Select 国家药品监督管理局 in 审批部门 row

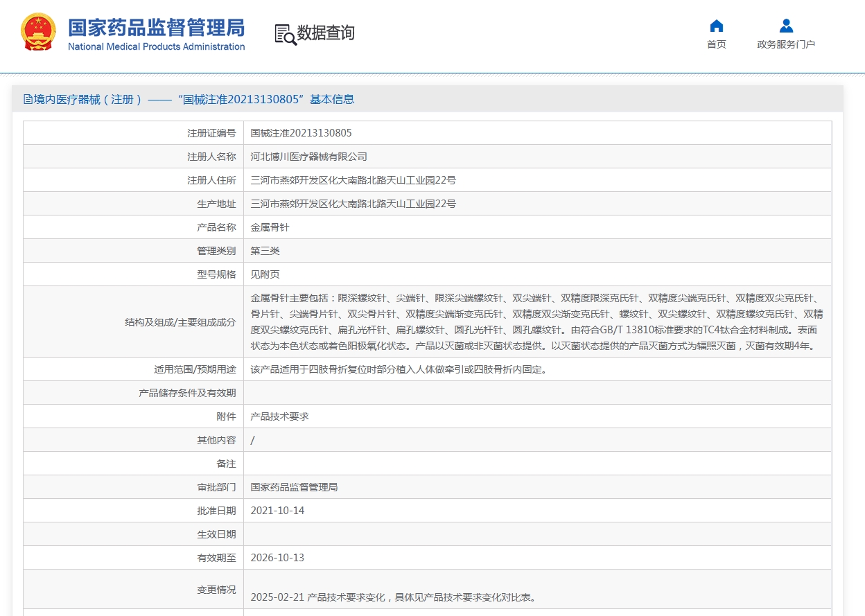[x=294, y=487]
